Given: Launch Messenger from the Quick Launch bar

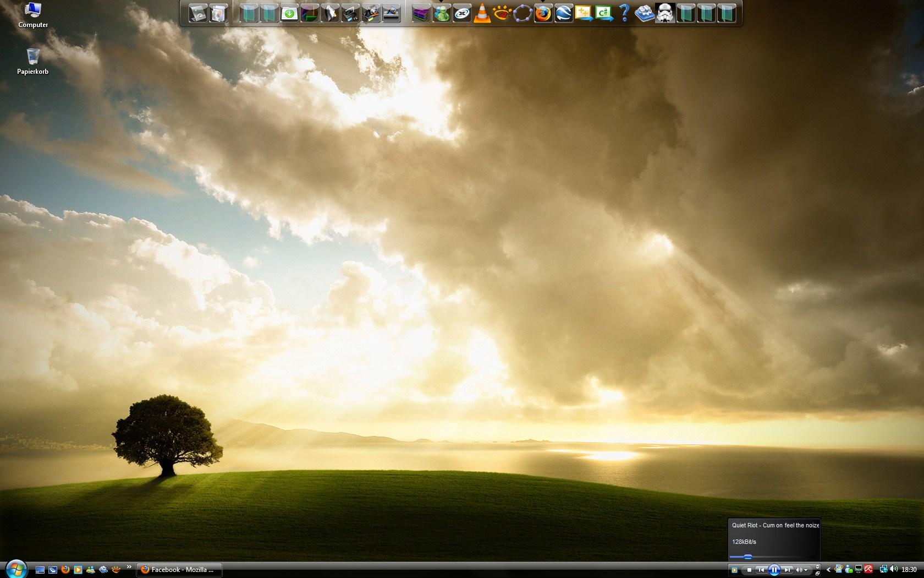Looking at the screenshot, I should pos(91,570).
